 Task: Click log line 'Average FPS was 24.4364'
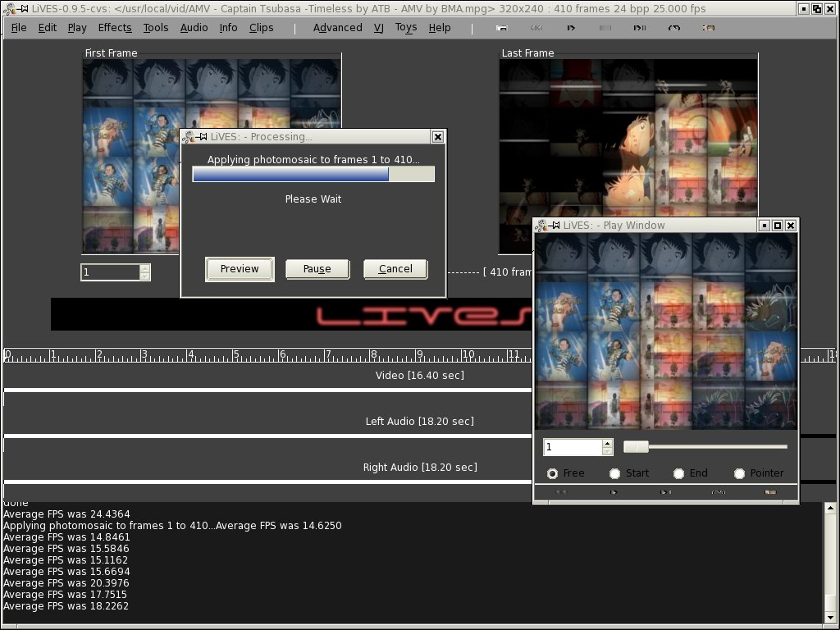click(x=66, y=514)
